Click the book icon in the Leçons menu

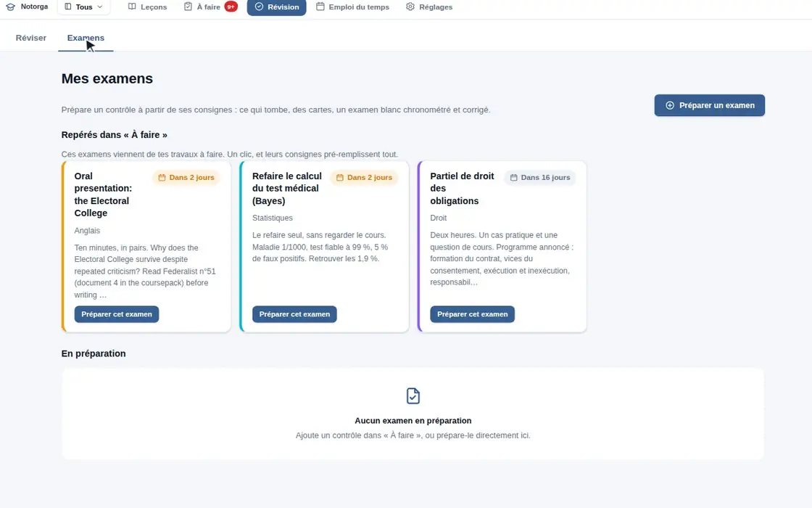(132, 7)
